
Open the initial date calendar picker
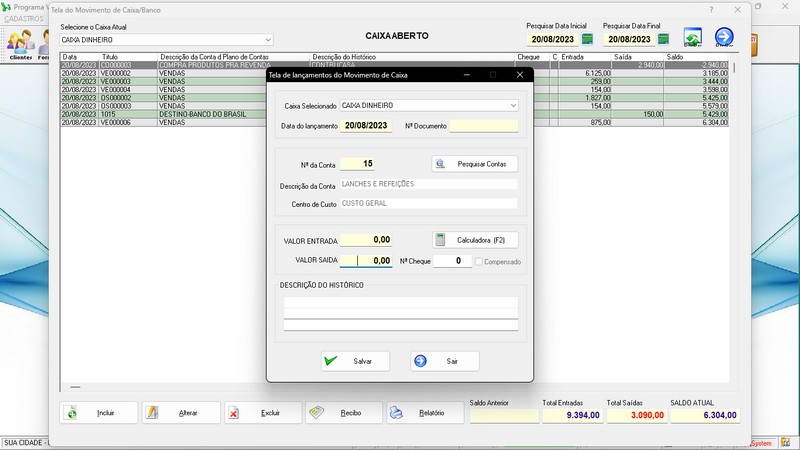pyautogui.click(x=587, y=40)
